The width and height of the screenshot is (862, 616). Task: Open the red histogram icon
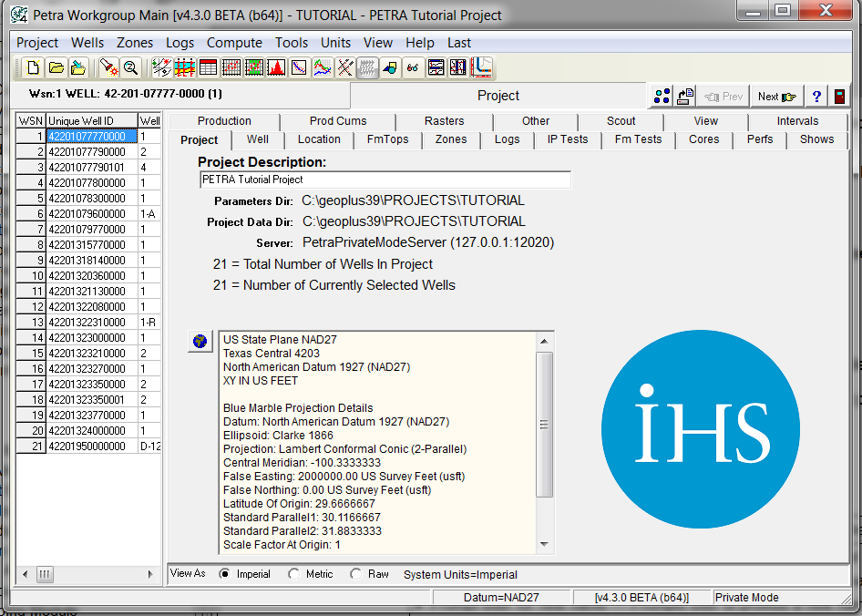[x=276, y=68]
